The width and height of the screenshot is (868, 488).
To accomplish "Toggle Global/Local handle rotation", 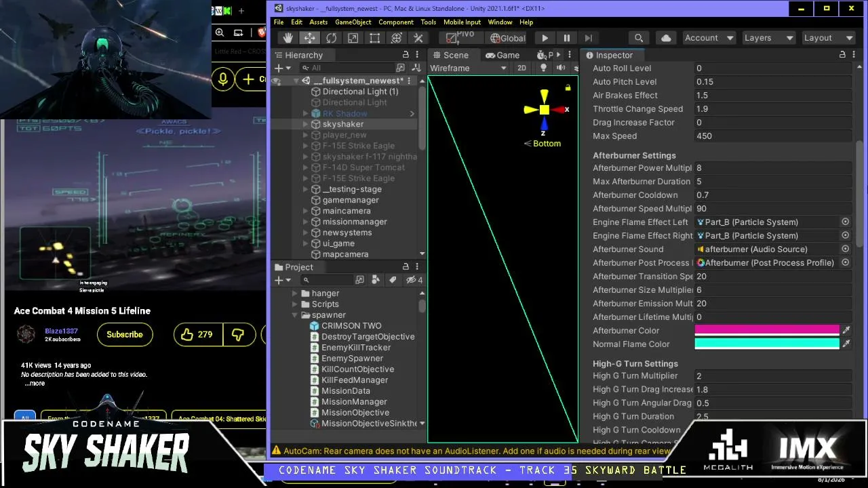I will (x=507, y=39).
